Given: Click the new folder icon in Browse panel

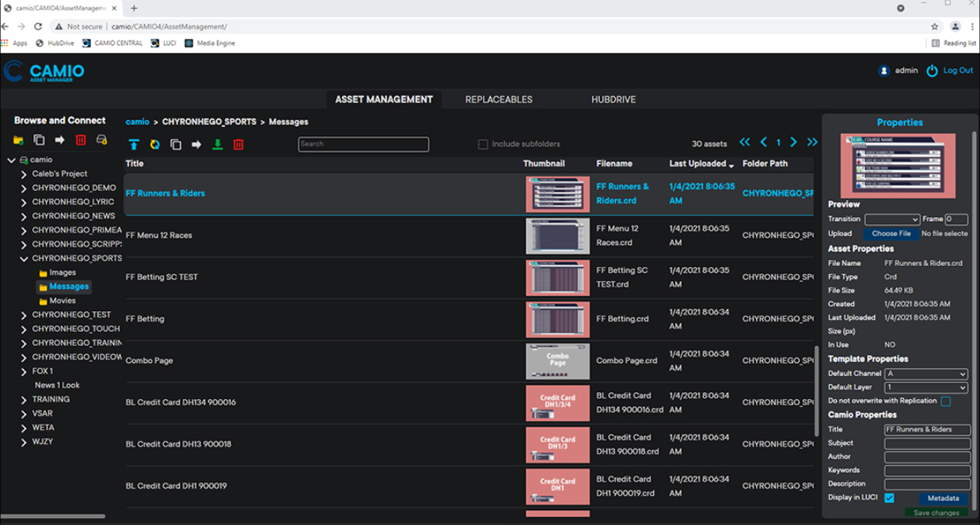Looking at the screenshot, I should click(x=17, y=139).
